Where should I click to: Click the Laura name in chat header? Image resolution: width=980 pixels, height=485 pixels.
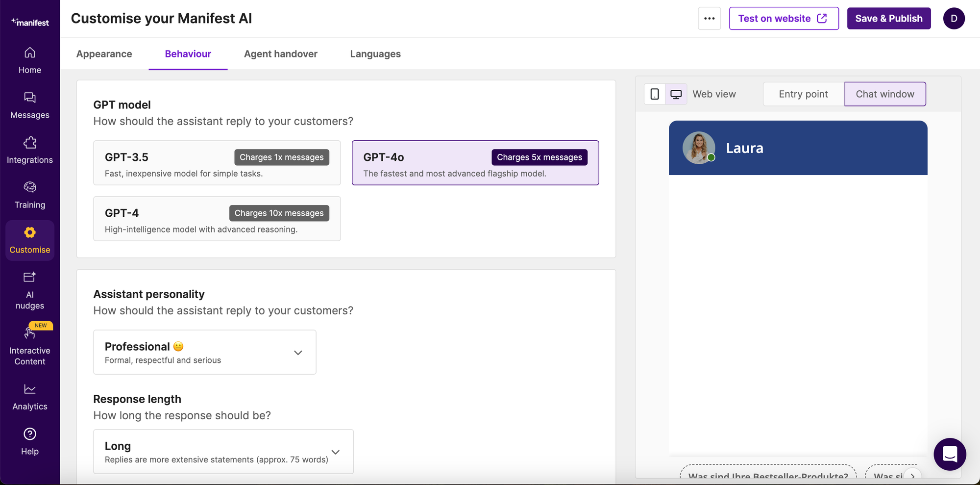[x=745, y=148]
